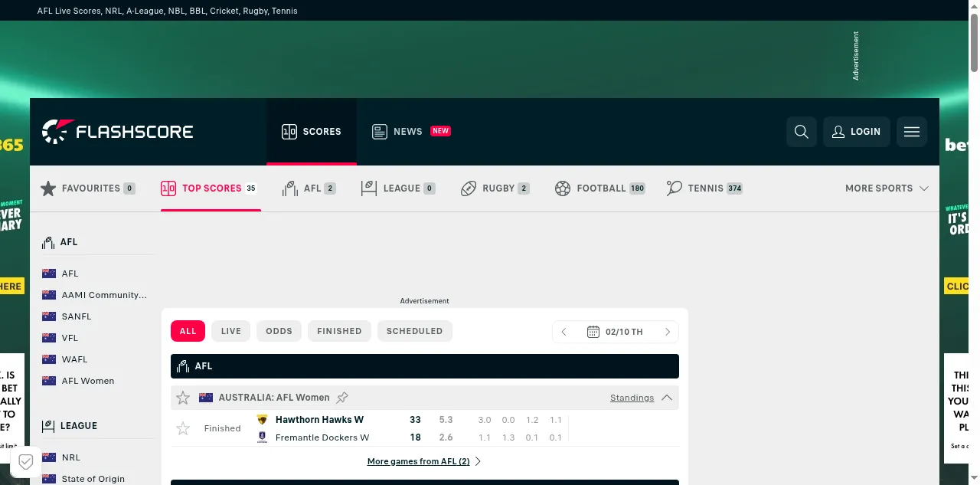Select the Rugby sport tab
Viewport: 980px width, 485px height.
pos(495,188)
